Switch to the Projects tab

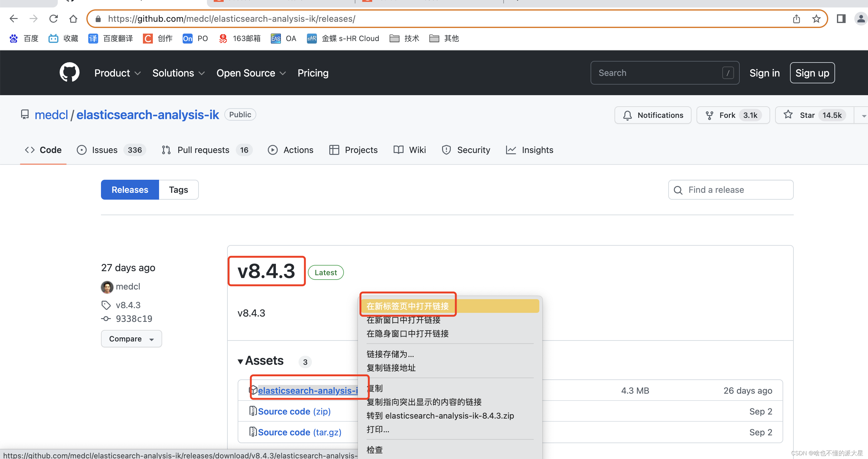pyautogui.click(x=353, y=150)
